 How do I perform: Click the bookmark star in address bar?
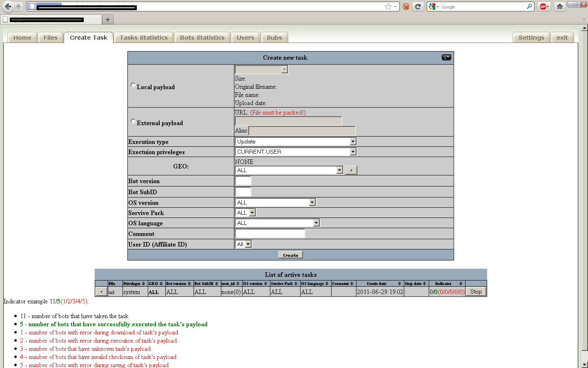[x=388, y=7]
